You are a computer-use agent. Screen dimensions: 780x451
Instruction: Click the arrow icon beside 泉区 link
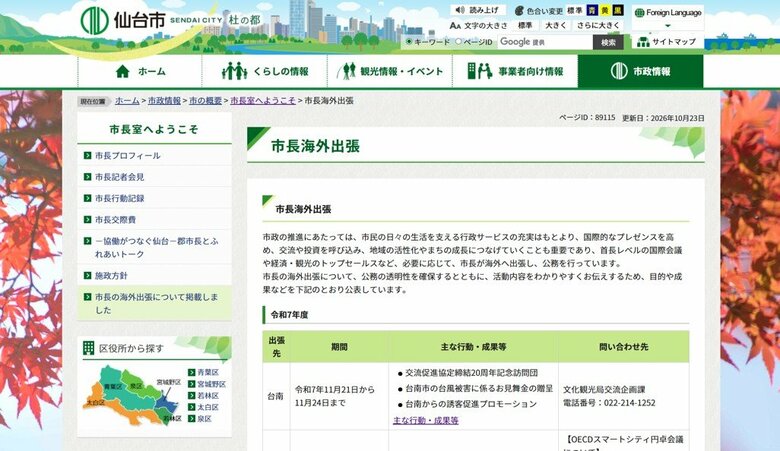[x=192, y=419]
